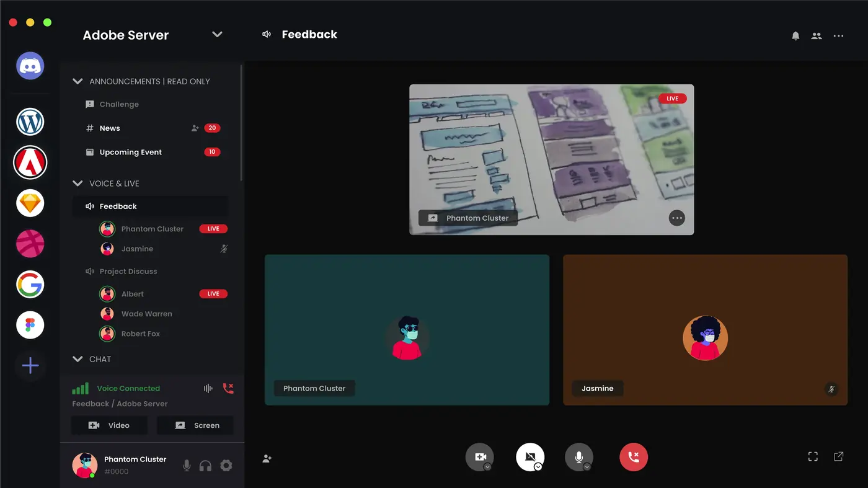The image size is (868, 488).
Task: Open microphone options dropdown arrow
Action: 587,467
